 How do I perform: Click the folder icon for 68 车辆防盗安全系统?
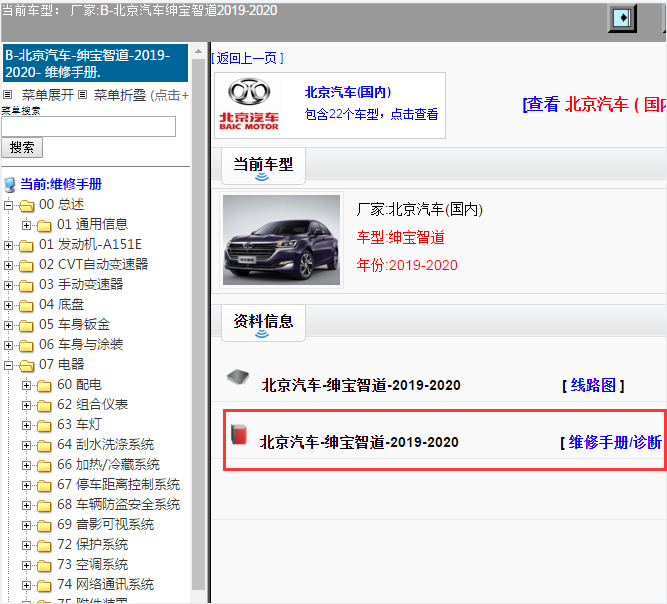[x=44, y=506]
